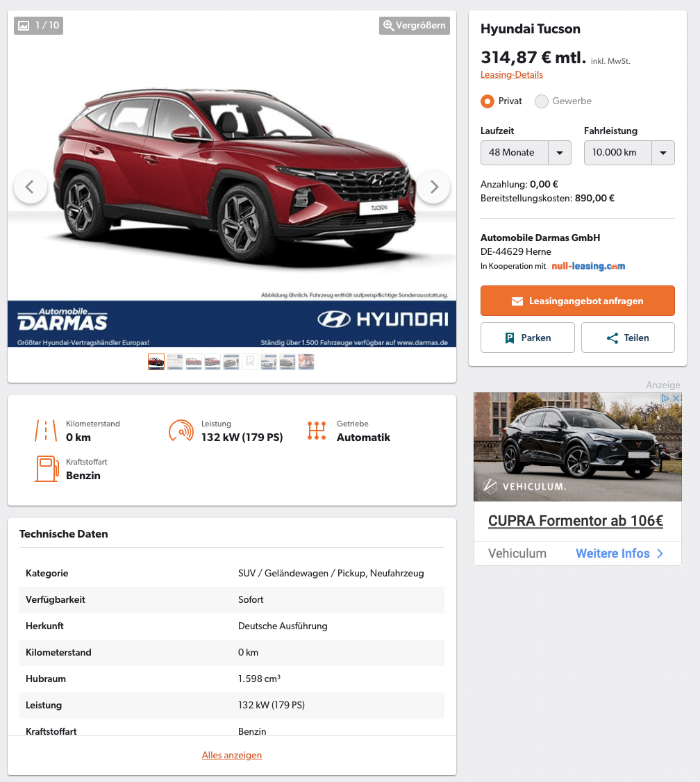Park this offer with Parken button
The width and height of the screenshot is (700, 782).
(528, 338)
